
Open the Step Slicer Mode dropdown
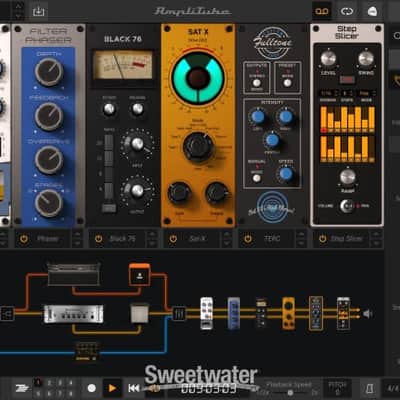367,93
